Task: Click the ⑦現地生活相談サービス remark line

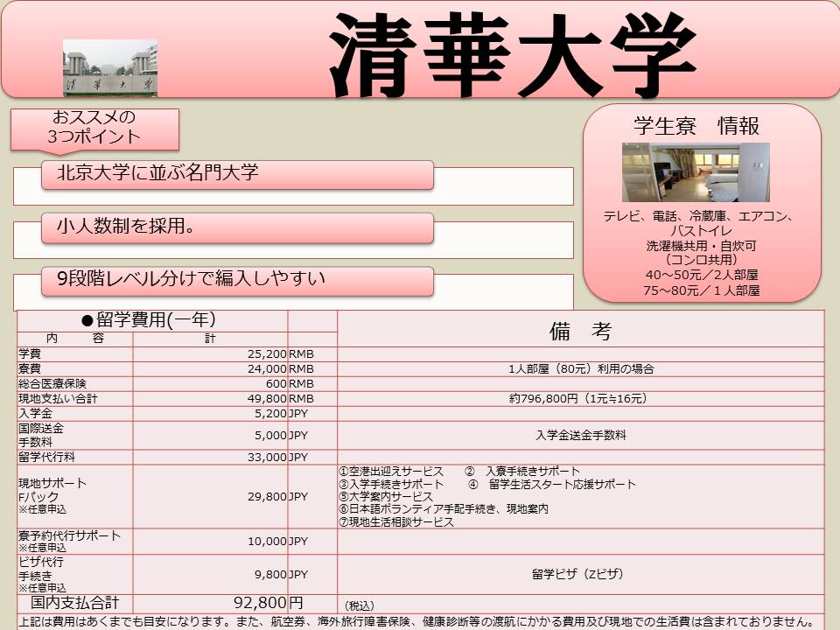Action: coord(396,521)
